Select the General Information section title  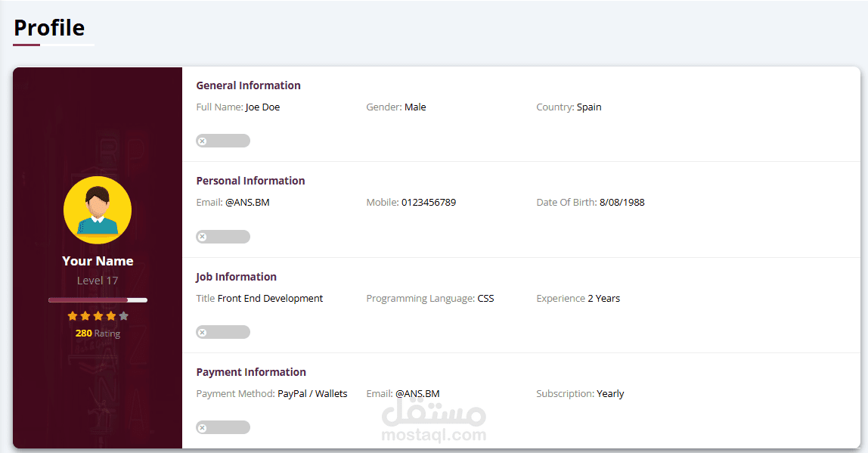coord(249,85)
